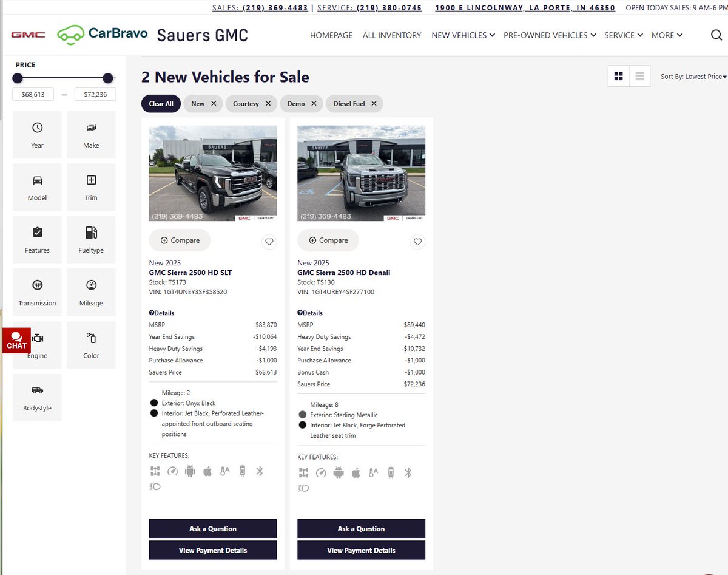The width and height of the screenshot is (728, 575).
Task: Open the red CHAT widget
Action: click(x=16, y=340)
